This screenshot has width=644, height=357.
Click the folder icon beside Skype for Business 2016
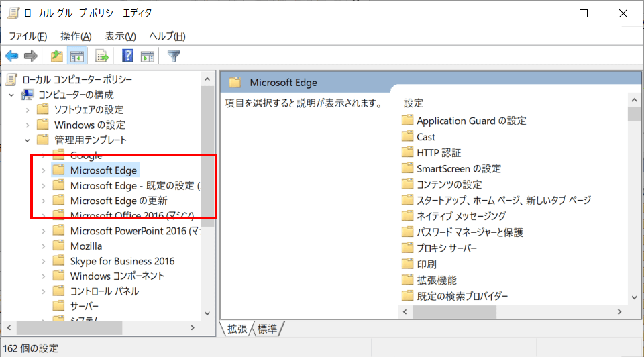[x=59, y=260]
